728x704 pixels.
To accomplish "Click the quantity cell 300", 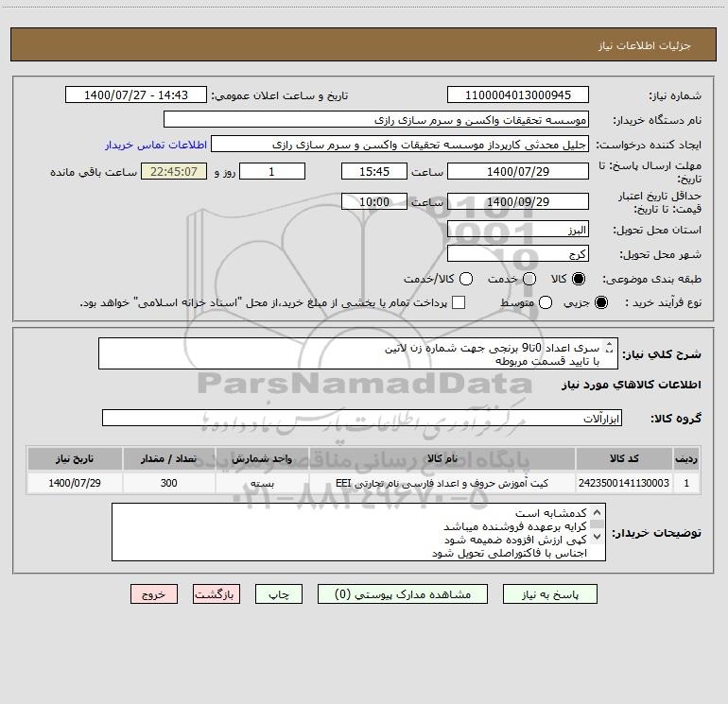I will tap(168, 483).
